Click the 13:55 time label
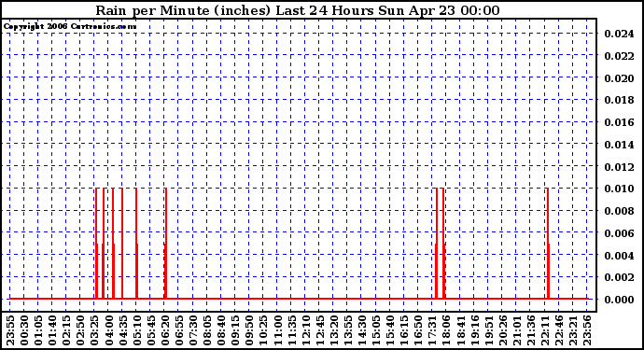Image resolution: width=644 pixels, height=350 pixels. [348, 330]
